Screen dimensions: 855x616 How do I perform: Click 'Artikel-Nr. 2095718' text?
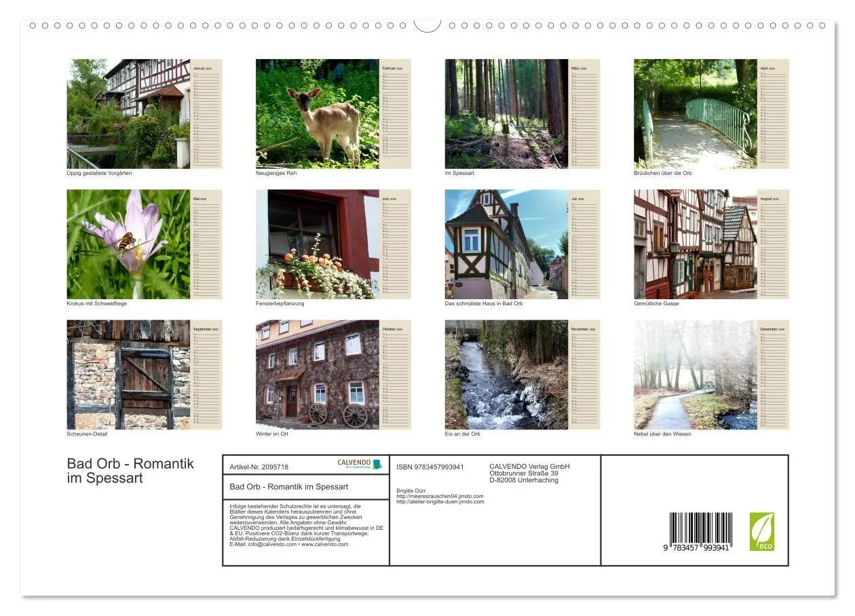coord(259,467)
